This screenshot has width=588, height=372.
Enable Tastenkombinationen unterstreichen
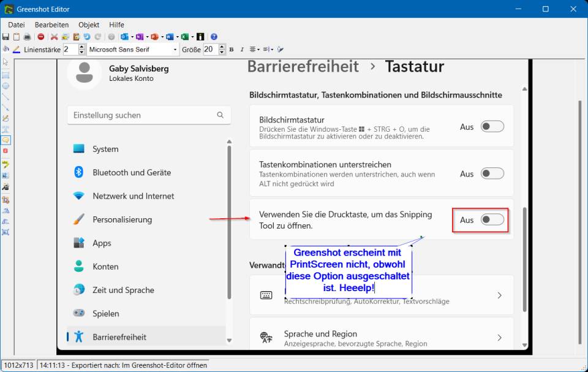click(x=492, y=174)
